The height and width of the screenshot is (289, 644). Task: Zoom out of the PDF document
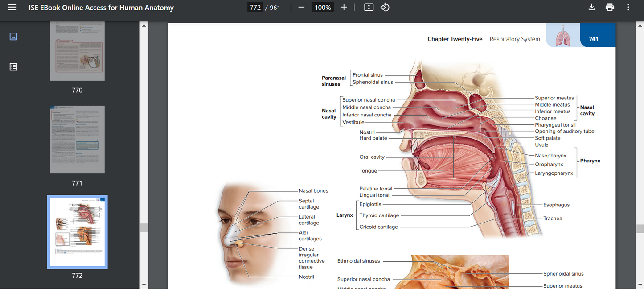[301, 7]
